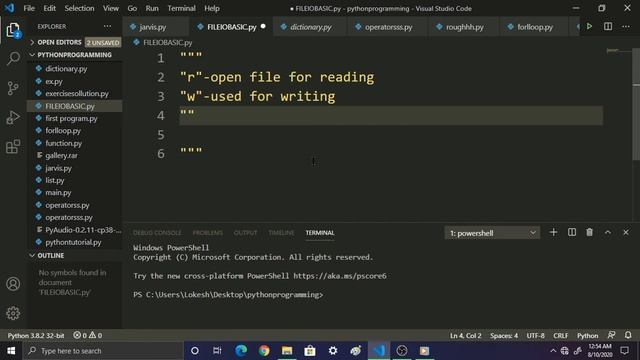
Task: Click Ln 4, Col 2 go-to-line indicator
Action: click(465, 336)
